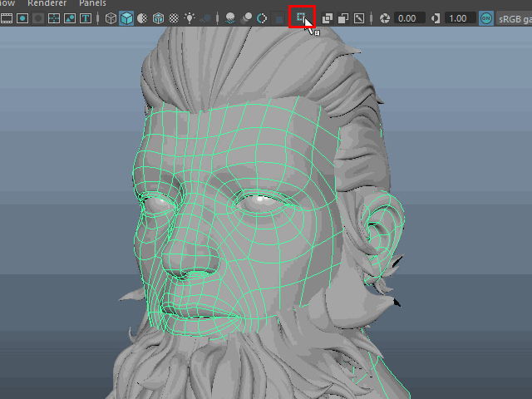Enable wireframe on shaded icon
This screenshot has width=532, height=399.
pyautogui.click(x=158, y=17)
